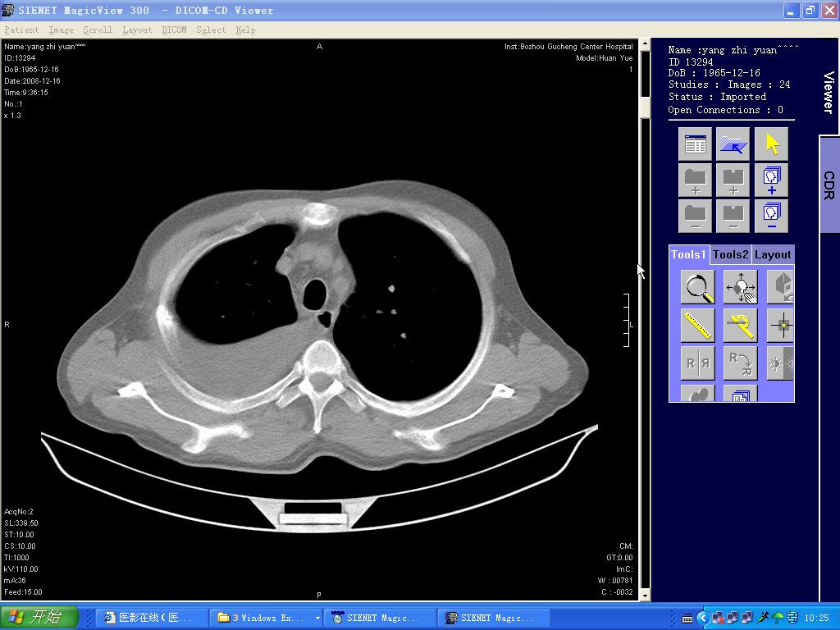Click the image scrollbar down arrow
This screenshot has height=630, width=840.
pyautogui.click(x=645, y=596)
